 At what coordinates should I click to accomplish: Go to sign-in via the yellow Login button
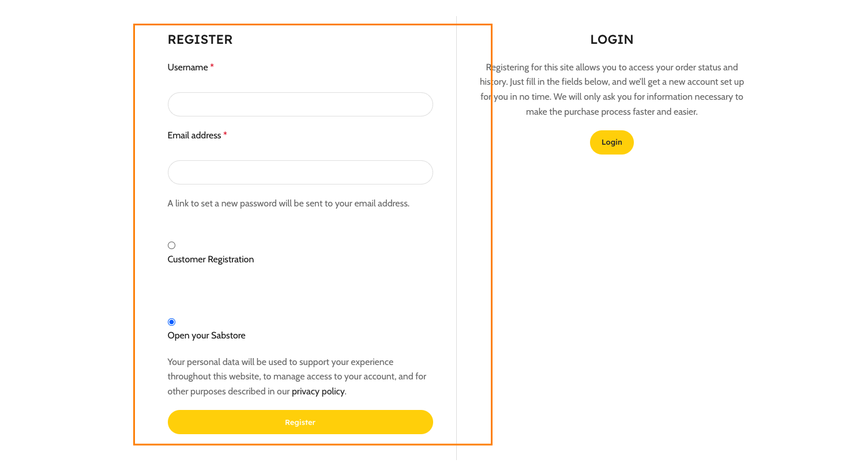click(x=611, y=142)
